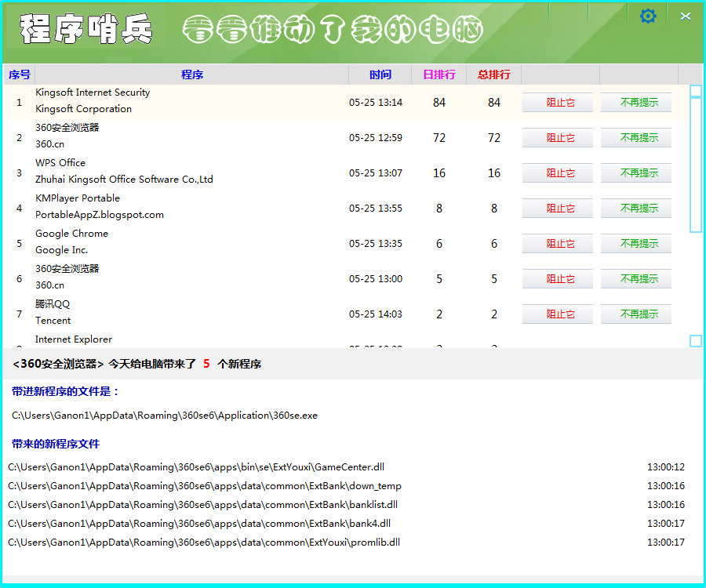Select the GameCenter.dll file entry

[x=196, y=467]
